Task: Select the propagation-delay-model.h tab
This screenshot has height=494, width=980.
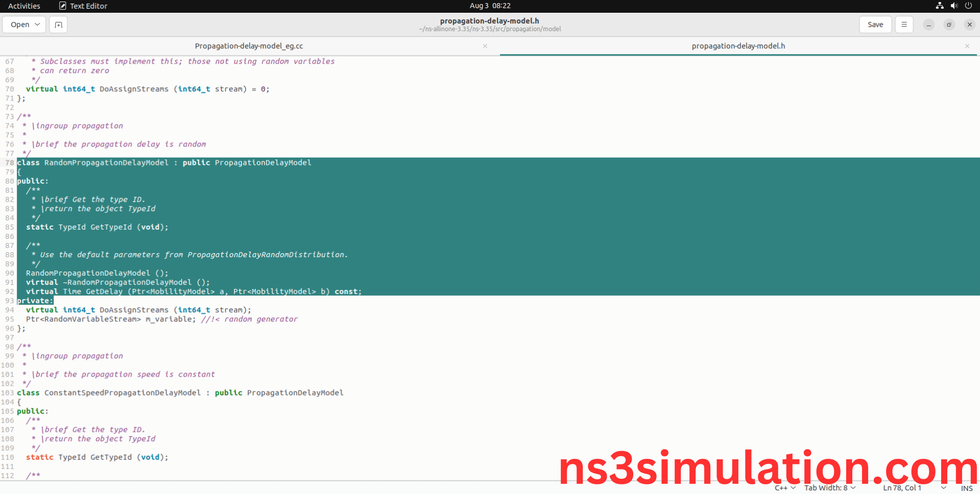Action: click(x=738, y=45)
